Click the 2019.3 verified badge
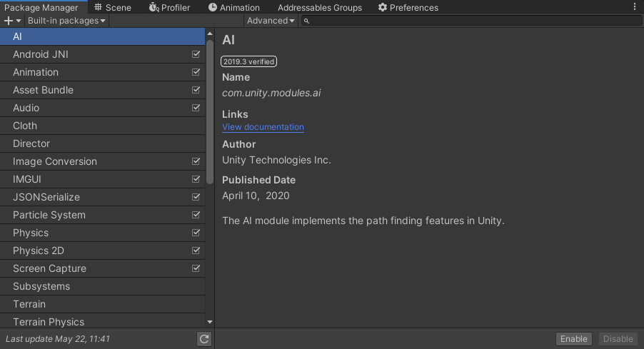 (x=249, y=61)
